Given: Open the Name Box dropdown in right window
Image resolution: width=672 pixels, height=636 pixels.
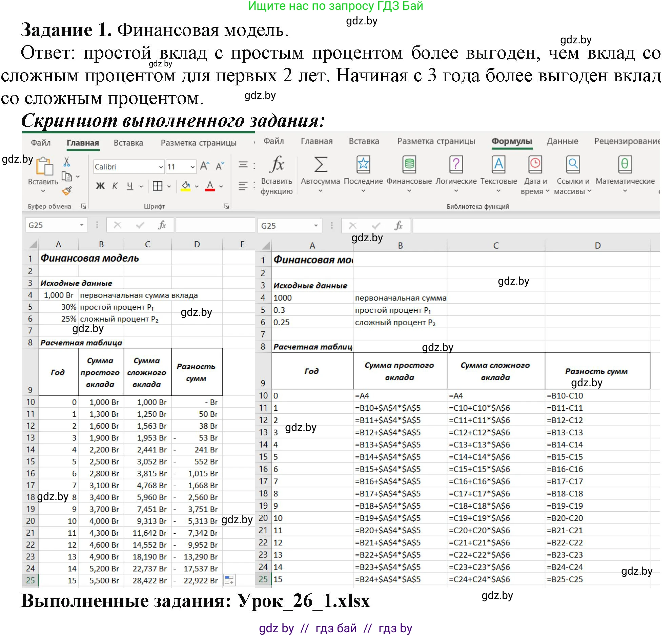Looking at the screenshot, I should coord(315,226).
